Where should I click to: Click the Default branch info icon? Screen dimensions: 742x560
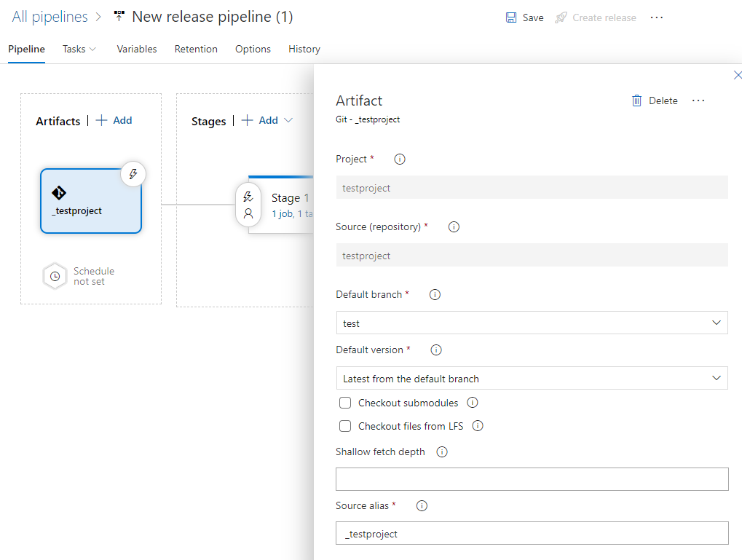pos(435,295)
